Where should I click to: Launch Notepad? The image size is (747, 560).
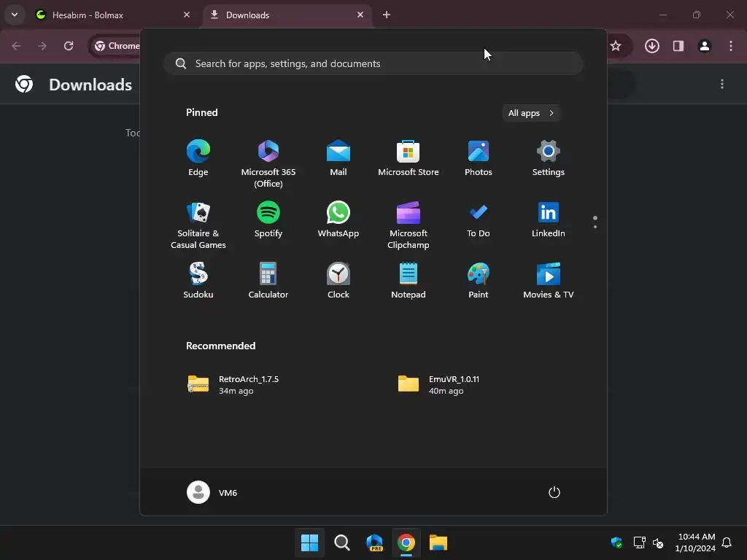click(409, 281)
